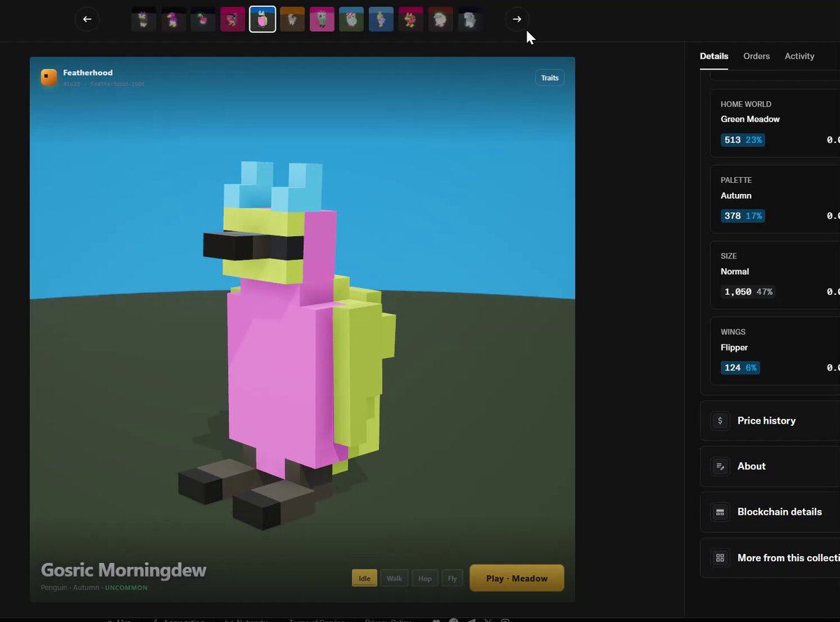This screenshot has height=622, width=840.
Task: Select the orange-background thumbnail in the strip
Action: [x=293, y=19]
